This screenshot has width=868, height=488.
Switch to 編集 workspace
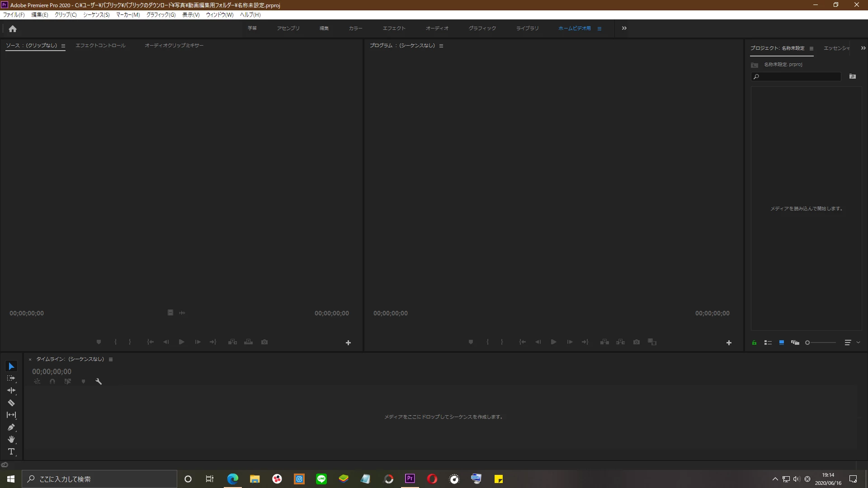[324, 28]
